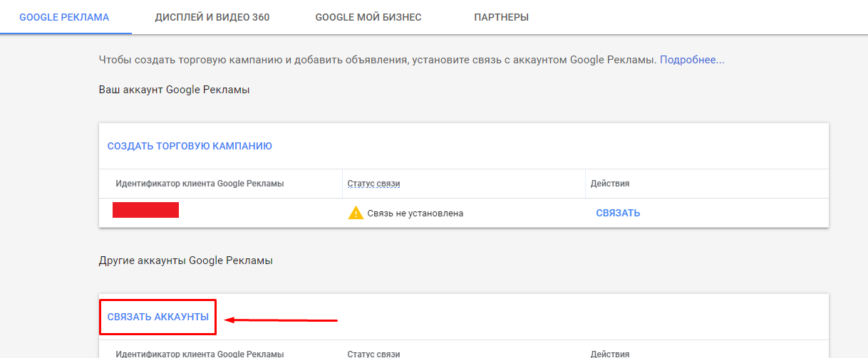Click Статус связи header in your-account table
The height and width of the screenshot is (358, 868).
pos(373,184)
